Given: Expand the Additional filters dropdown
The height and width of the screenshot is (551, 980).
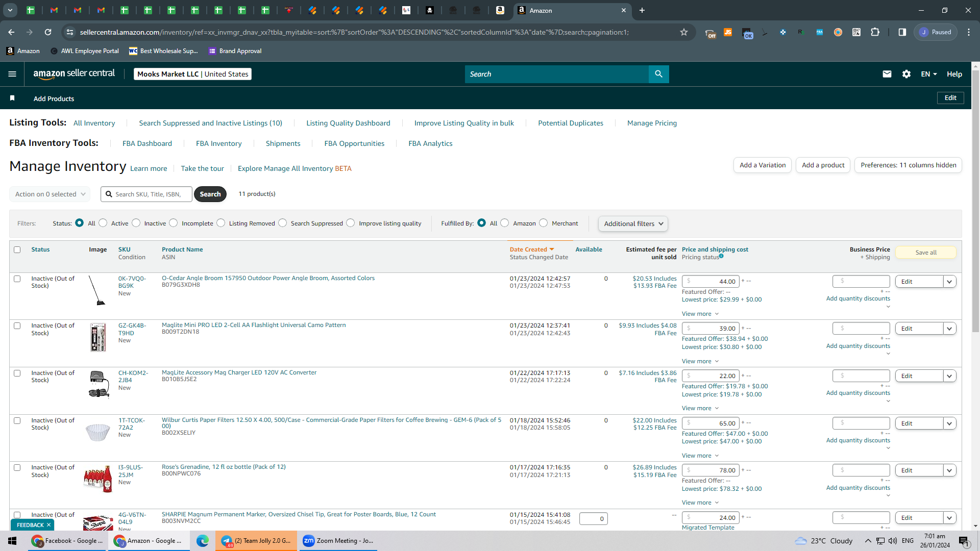Looking at the screenshot, I should coord(633,223).
